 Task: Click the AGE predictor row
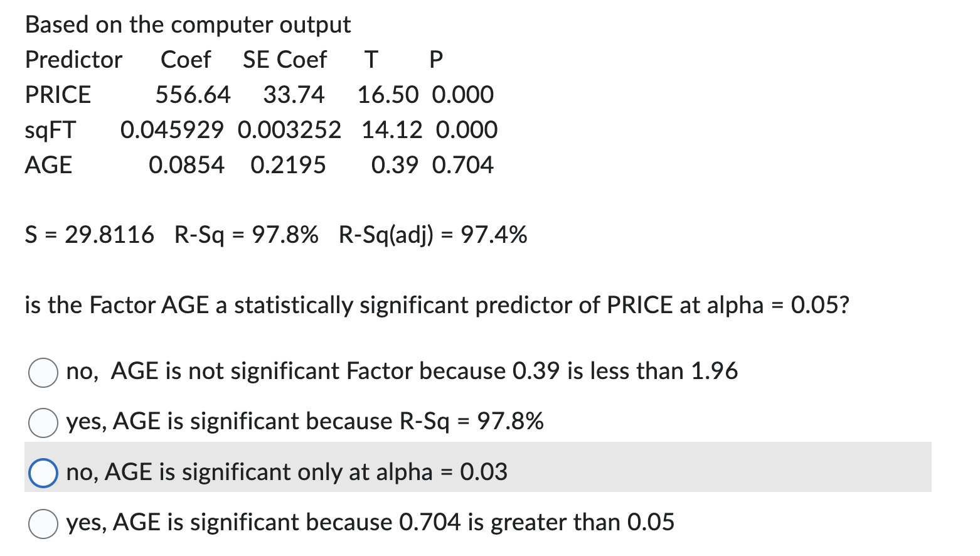[x=251, y=165]
